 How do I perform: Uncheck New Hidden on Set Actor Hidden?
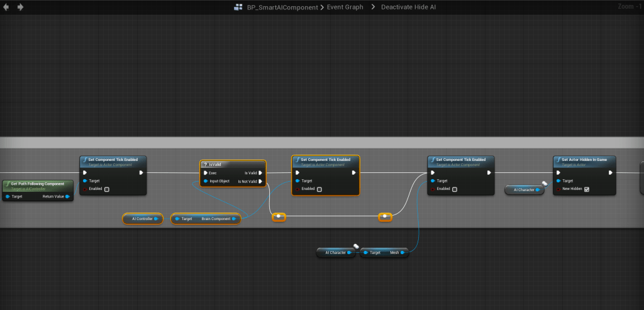pyautogui.click(x=587, y=189)
